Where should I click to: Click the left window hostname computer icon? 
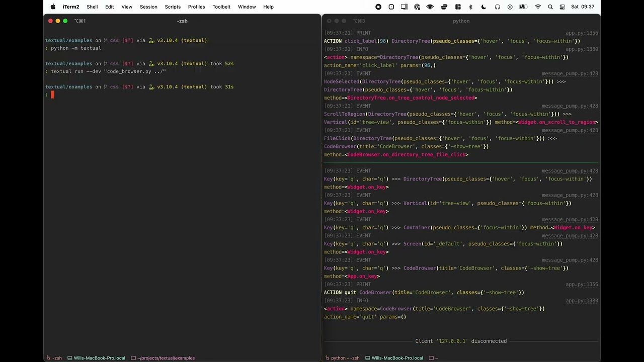point(70,358)
